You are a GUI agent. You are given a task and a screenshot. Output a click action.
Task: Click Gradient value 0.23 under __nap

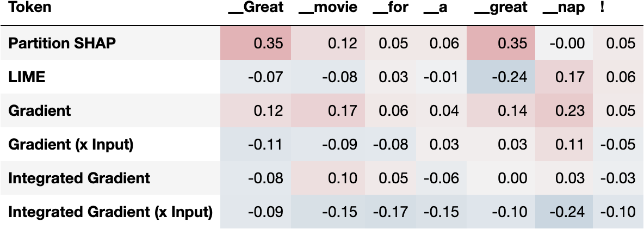[x=572, y=111]
